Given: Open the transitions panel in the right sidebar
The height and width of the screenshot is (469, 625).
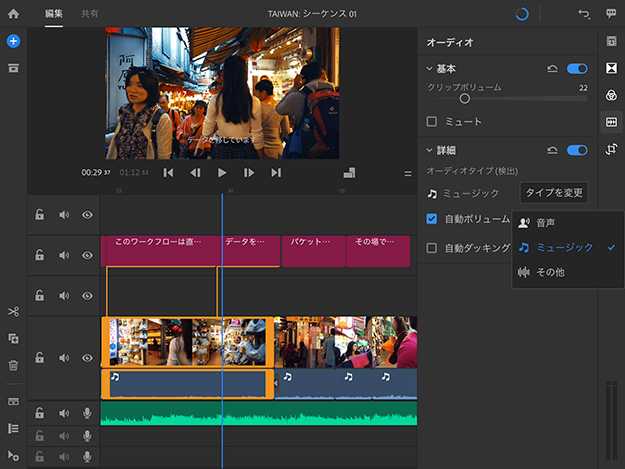Looking at the screenshot, I should [611, 68].
